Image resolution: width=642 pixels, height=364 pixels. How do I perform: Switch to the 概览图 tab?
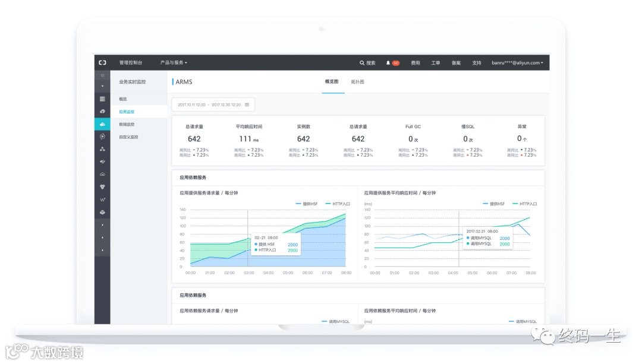pyautogui.click(x=332, y=82)
